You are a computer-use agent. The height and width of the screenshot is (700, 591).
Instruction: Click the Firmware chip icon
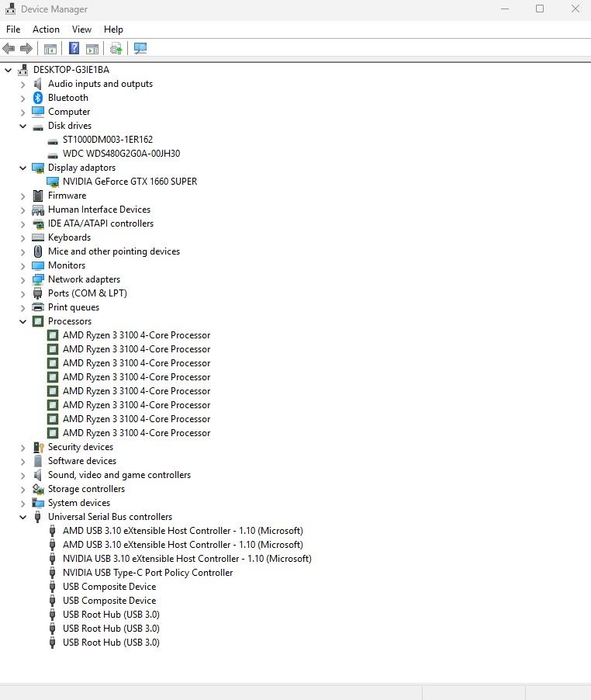click(38, 196)
